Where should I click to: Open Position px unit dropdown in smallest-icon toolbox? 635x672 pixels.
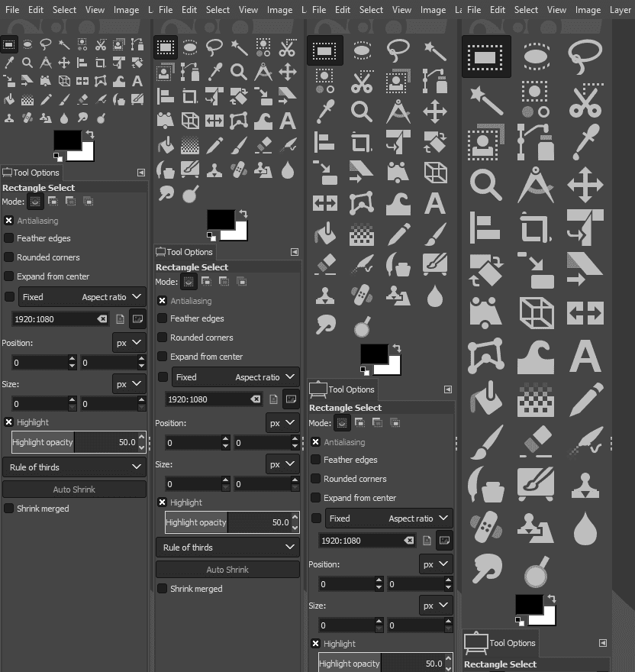point(129,343)
